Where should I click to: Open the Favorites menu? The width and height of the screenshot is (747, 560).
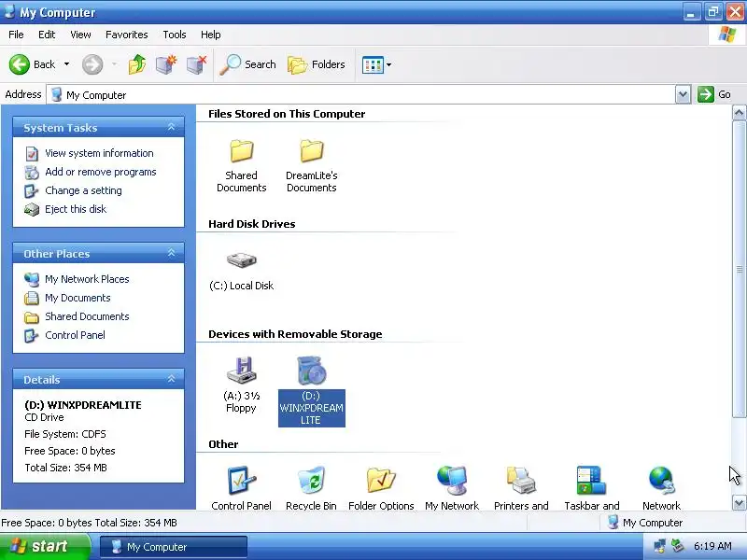pyautogui.click(x=127, y=35)
